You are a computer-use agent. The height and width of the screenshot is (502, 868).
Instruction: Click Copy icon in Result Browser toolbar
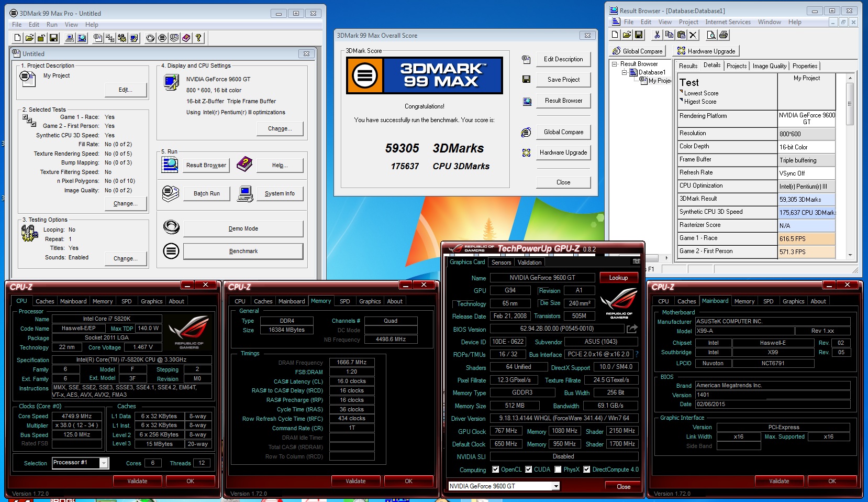[669, 35]
